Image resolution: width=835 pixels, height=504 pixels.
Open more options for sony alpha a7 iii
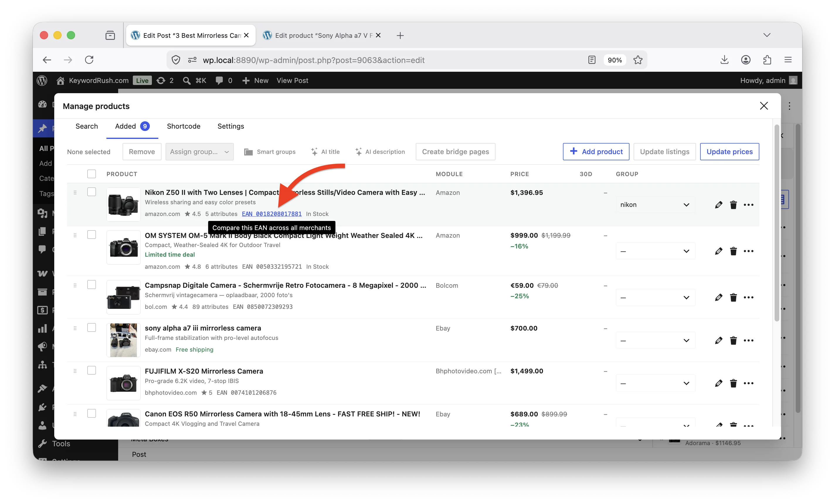748,340
